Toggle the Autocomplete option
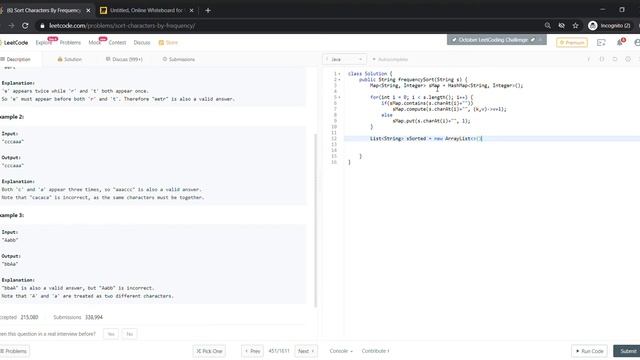This screenshot has height=360, width=640. 390,60
